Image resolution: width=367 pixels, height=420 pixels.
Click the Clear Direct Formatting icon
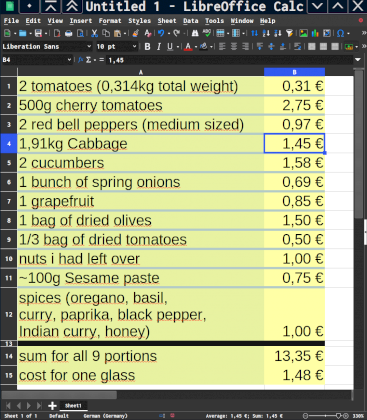(x=148, y=33)
